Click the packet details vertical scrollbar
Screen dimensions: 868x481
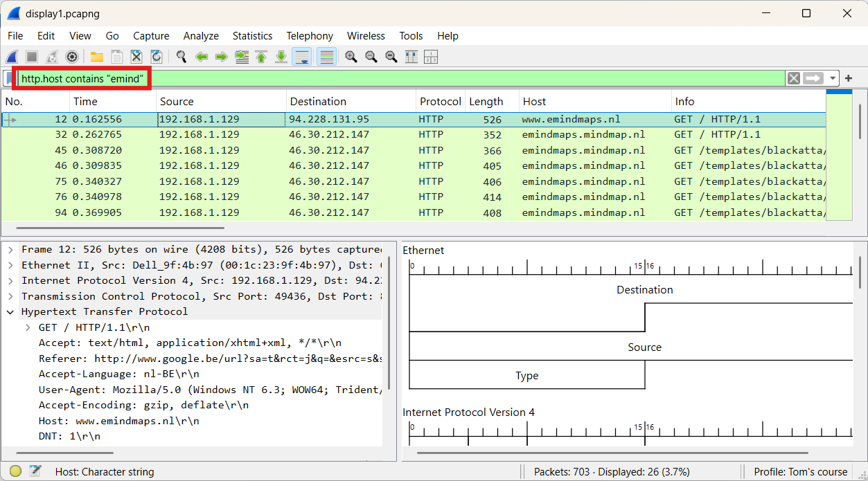[389, 323]
